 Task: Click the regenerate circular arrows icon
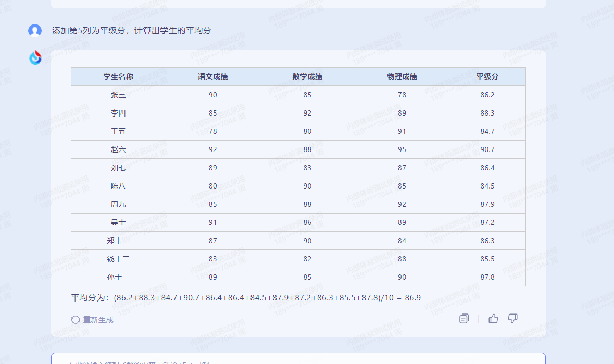76,320
